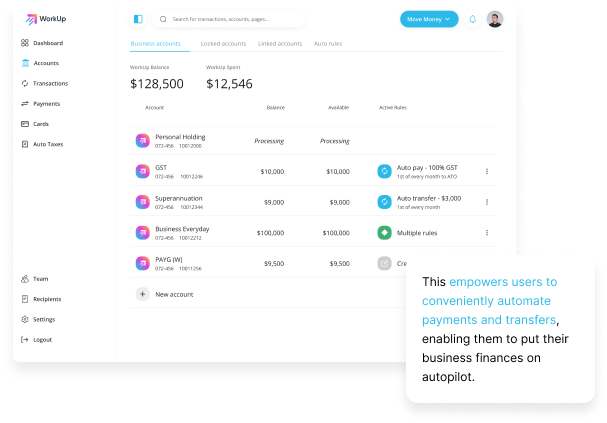The height and width of the screenshot is (423, 607).
Task: Open Team section
Action: (34, 279)
